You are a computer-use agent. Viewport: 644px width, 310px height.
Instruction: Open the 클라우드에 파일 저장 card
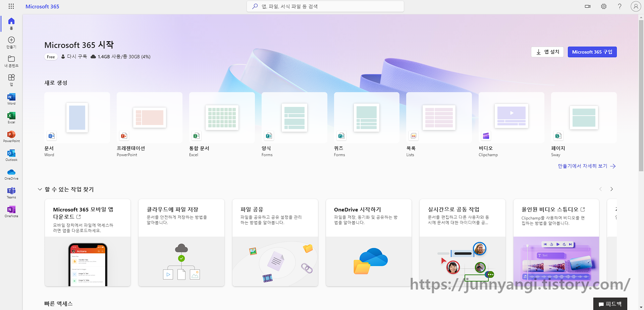(x=181, y=243)
